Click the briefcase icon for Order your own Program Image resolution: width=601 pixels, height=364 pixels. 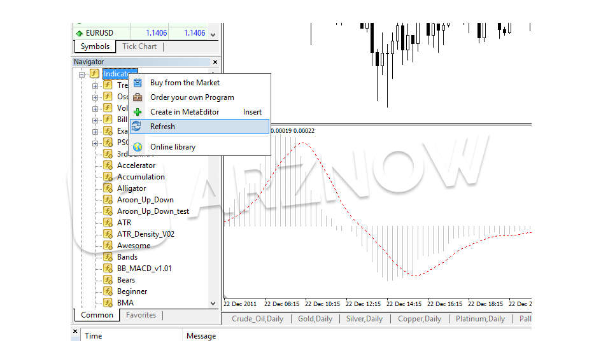138,97
